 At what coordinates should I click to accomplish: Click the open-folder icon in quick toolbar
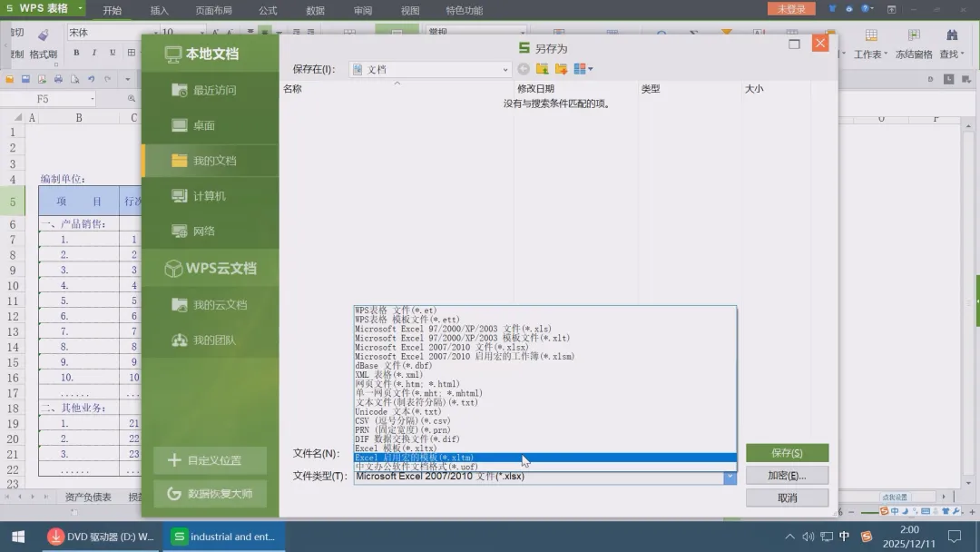(9, 79)
